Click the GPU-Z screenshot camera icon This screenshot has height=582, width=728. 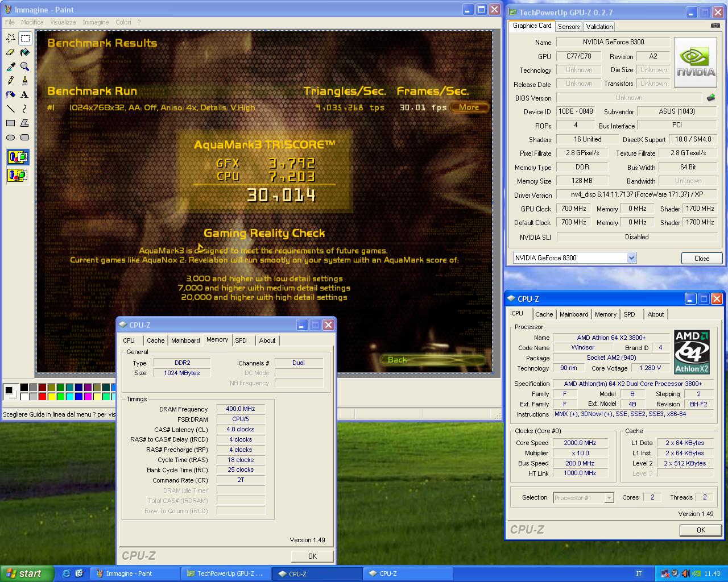pos(715,26)
